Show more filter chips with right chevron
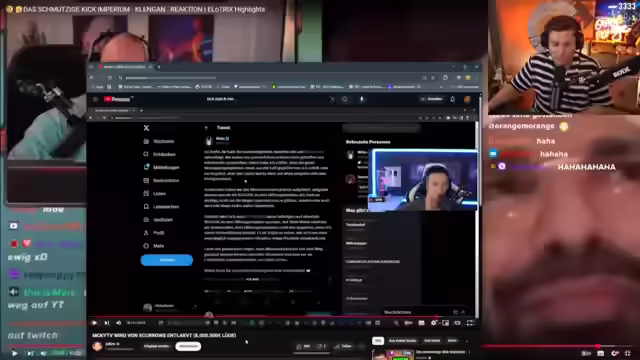The image size is (640, 360). click(467, 340)
